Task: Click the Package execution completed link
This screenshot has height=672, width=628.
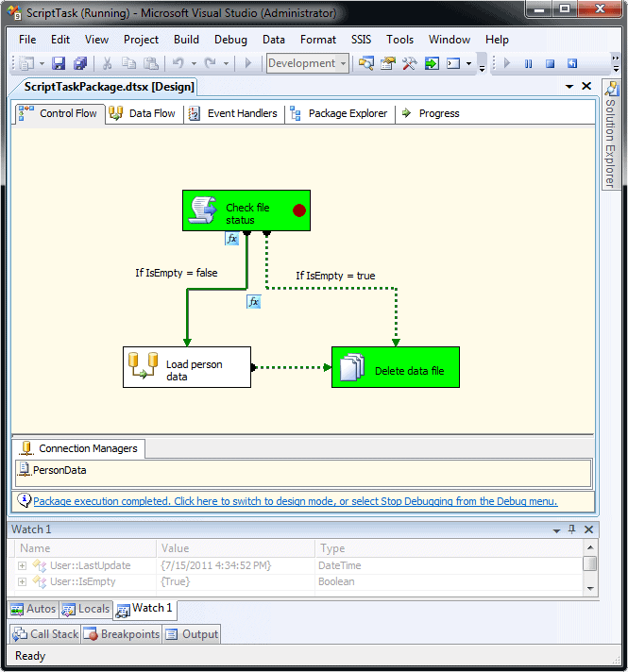Action: pyautogui.click(x=296, y=501)
